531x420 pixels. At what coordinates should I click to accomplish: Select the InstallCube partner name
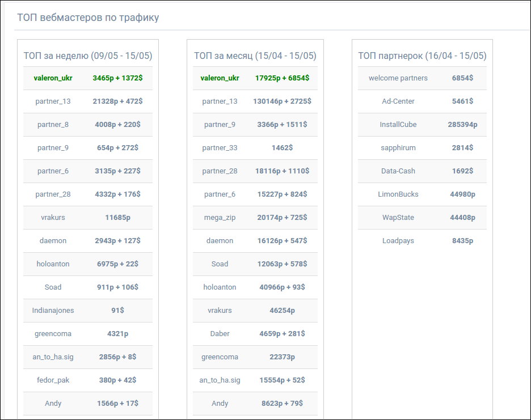(x=398, y=125)
